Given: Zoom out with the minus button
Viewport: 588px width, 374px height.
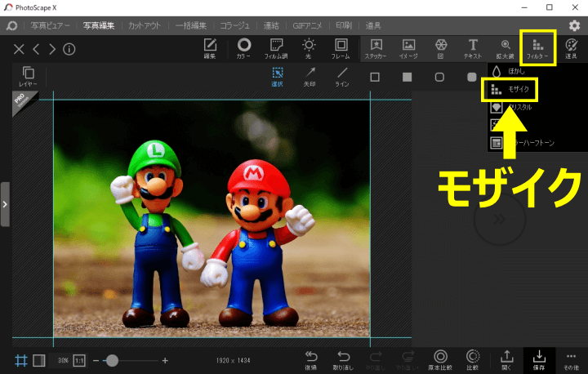Looking at the screenshot, I should point(96,360).
